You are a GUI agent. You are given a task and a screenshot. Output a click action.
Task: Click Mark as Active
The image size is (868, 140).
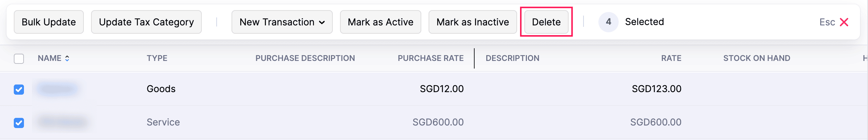[380, 22]
